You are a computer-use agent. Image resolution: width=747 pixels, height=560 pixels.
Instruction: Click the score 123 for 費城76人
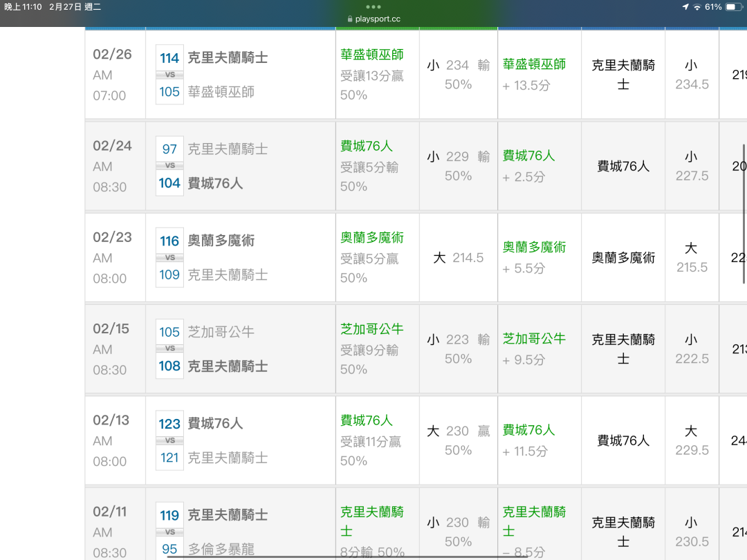pos(169,424)
